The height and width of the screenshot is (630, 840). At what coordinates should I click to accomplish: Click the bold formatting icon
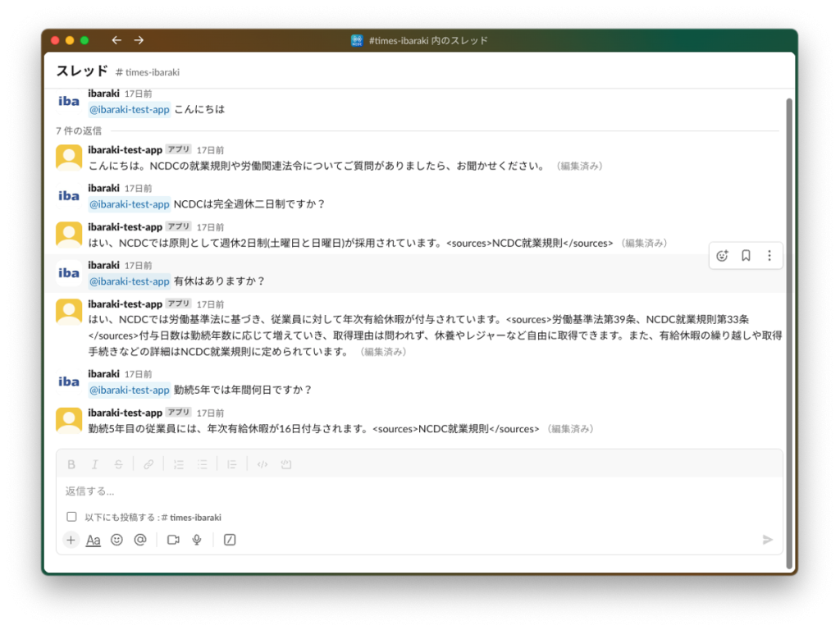tap(71, 464)
